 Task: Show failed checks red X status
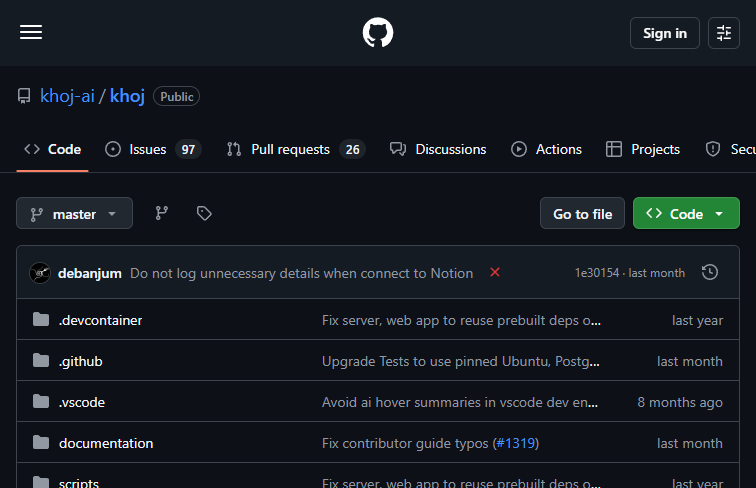495,272
